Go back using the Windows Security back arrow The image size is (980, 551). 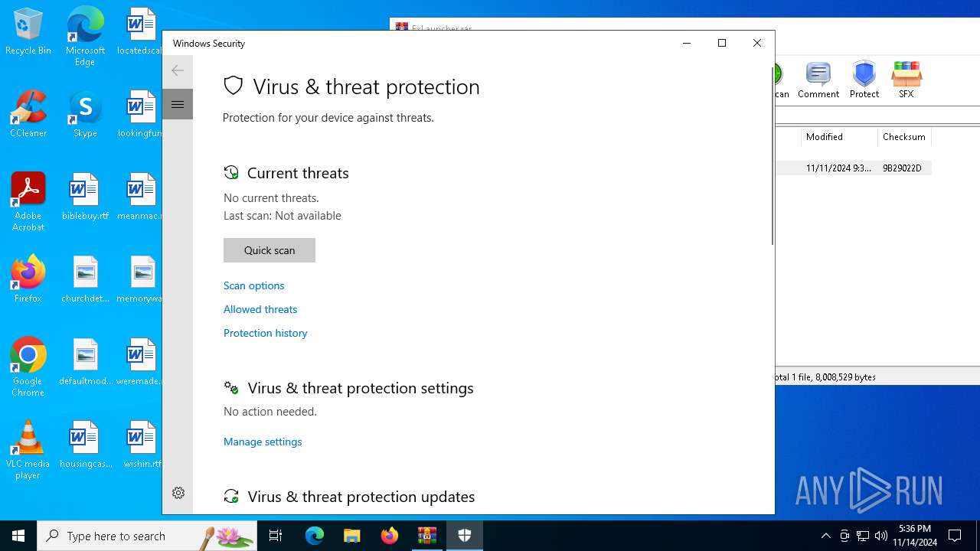tap(178, 71)
